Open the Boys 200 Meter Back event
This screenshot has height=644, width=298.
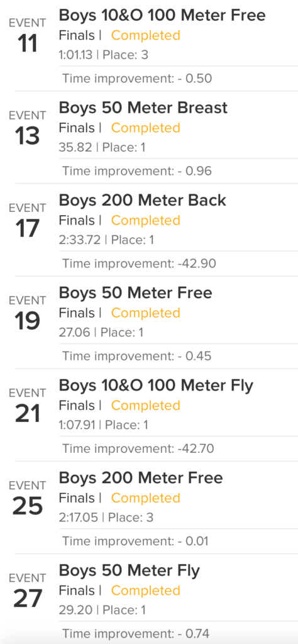click(143, 200)
